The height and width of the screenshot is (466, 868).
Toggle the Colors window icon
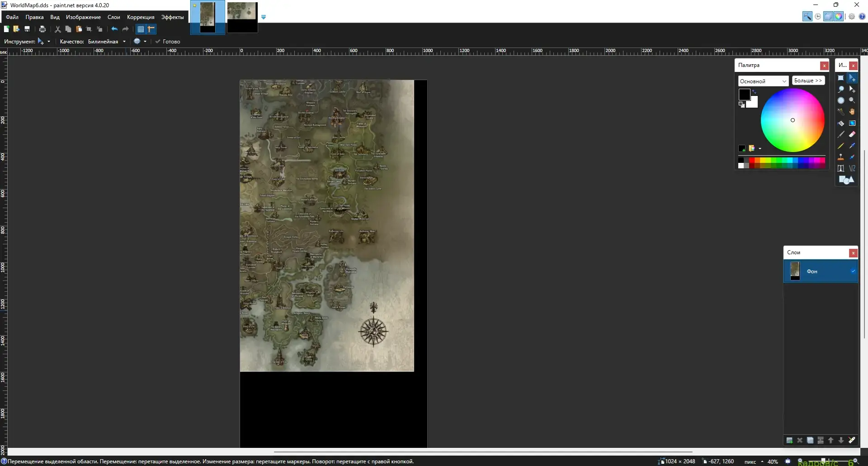click(839, 17)
